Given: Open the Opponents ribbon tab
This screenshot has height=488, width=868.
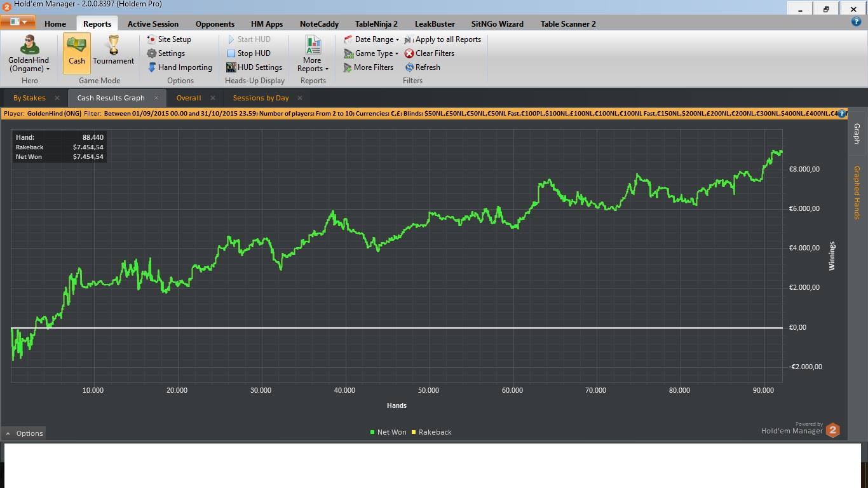Looking at the screenshot, I should coord(215,24).
